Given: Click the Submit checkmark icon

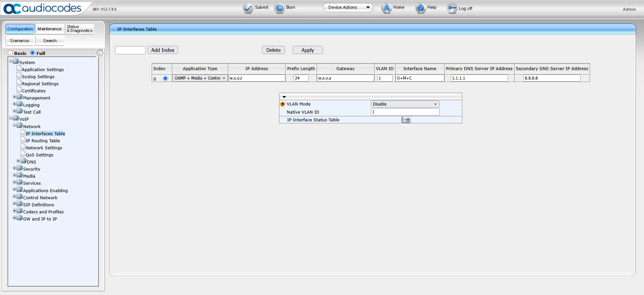Looking at the screenshot, I should pyautogui.click(x=248, y=8).
